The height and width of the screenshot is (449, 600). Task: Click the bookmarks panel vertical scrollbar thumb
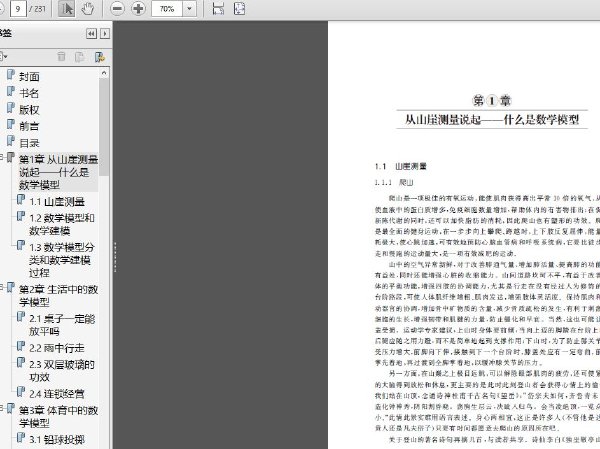tap(104, 127)
